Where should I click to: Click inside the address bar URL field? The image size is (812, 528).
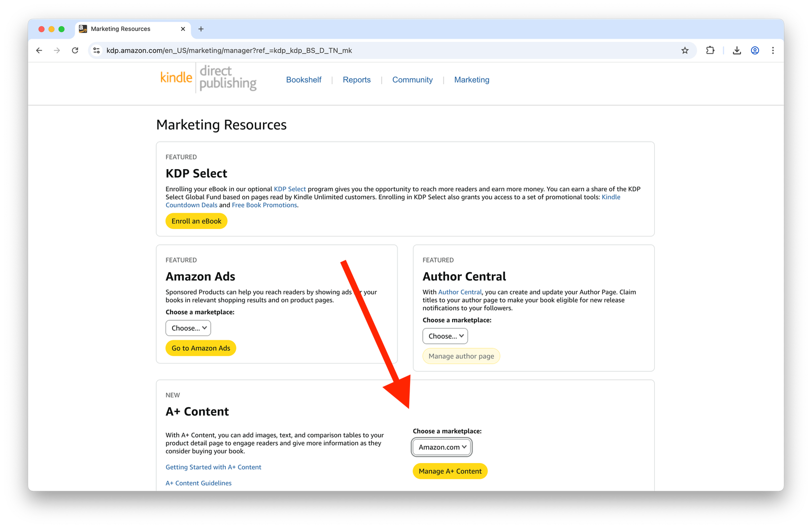[x=355, y=50]
